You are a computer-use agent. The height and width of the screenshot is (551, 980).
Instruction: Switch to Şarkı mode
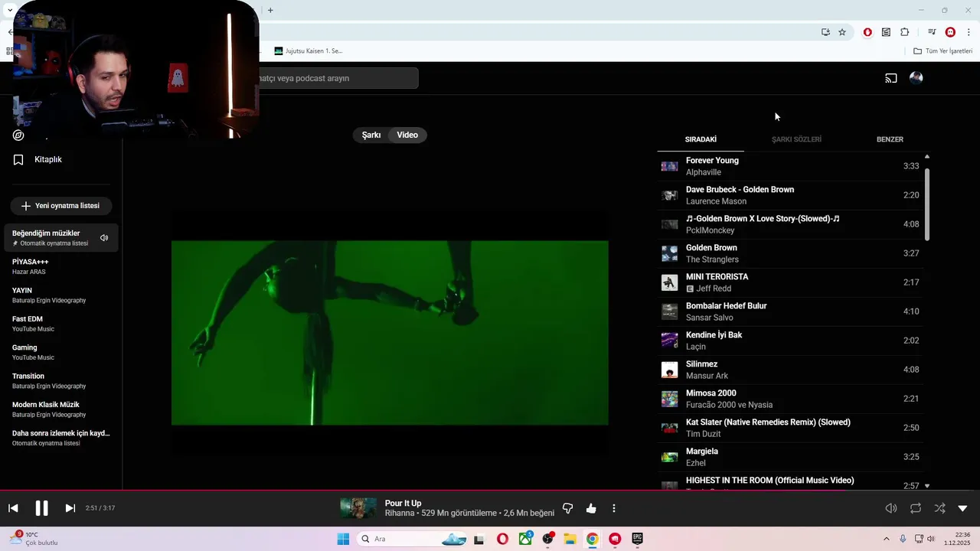point(371,135)
